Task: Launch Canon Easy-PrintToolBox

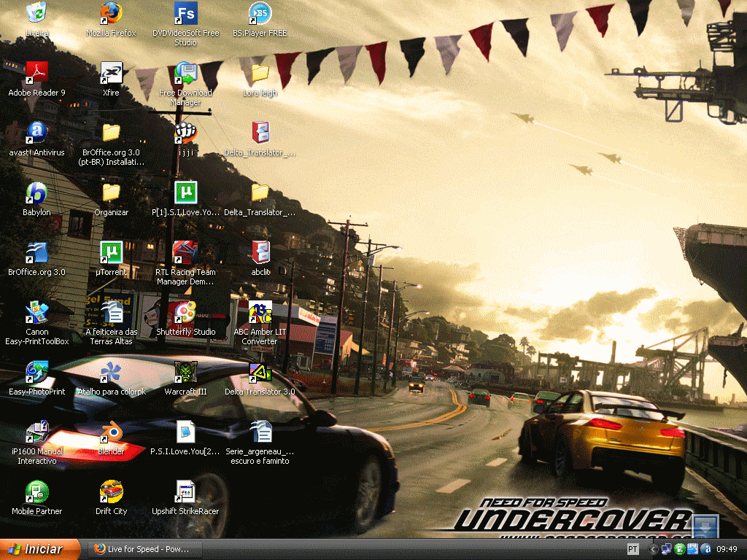Action: click(36, 312)
